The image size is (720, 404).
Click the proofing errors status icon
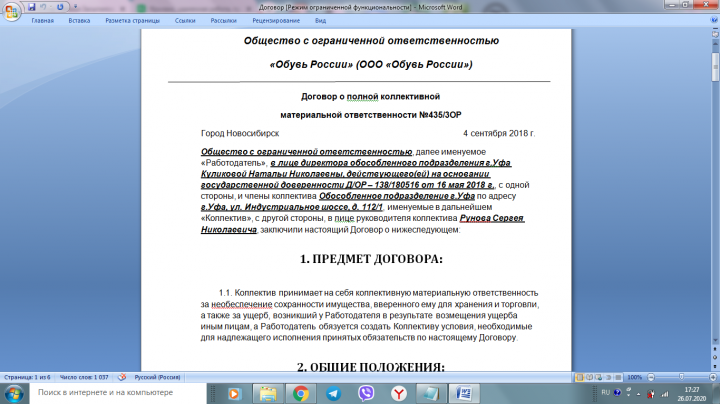[x=122, y=377]
